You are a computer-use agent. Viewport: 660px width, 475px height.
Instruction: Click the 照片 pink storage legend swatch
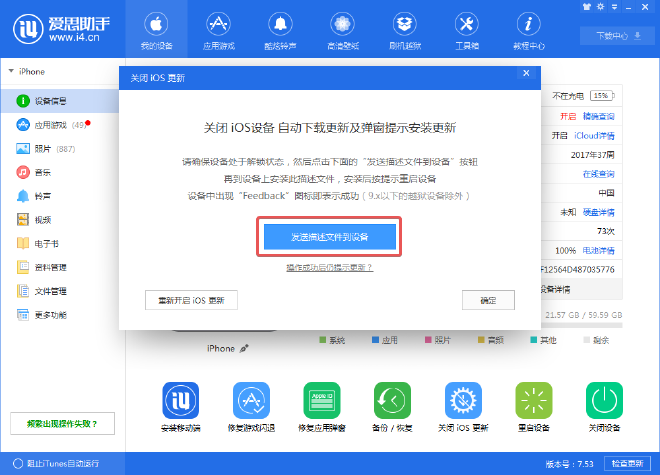click(x=428, y=340)
